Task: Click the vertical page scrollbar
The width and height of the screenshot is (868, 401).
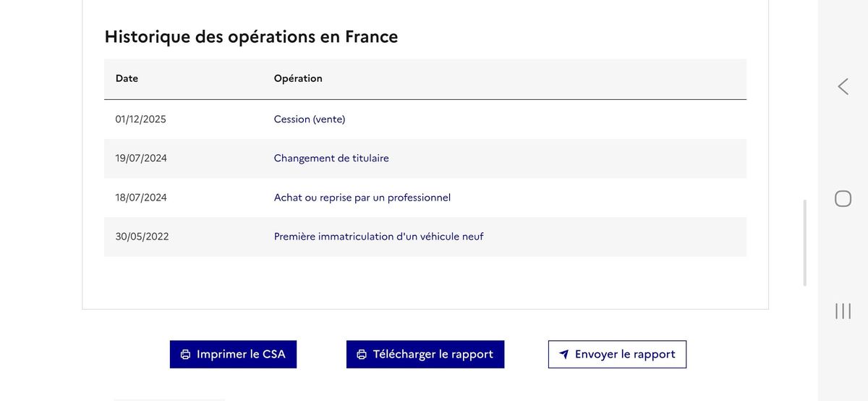Action: click(805, 242)
